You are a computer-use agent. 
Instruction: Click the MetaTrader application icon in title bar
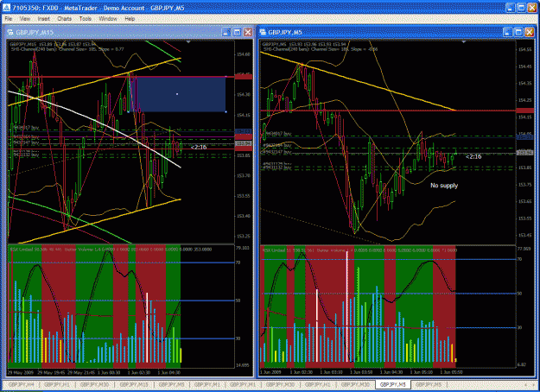[x=6, y=8]
